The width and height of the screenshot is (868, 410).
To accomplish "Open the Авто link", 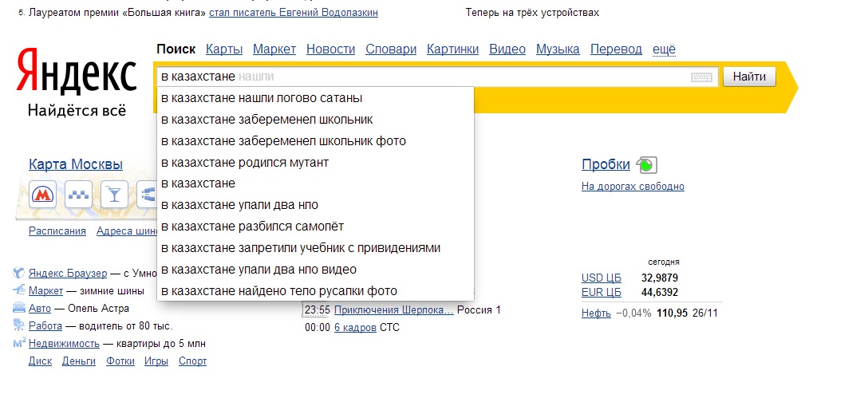I will click(40, 308).
